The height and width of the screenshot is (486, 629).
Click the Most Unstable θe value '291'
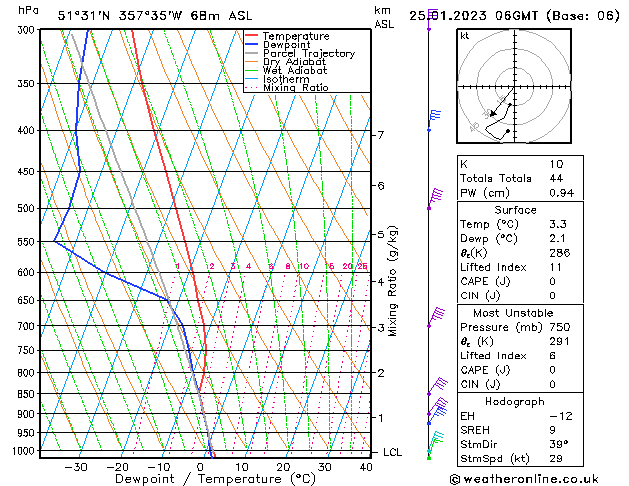click(x=559, y=342)
